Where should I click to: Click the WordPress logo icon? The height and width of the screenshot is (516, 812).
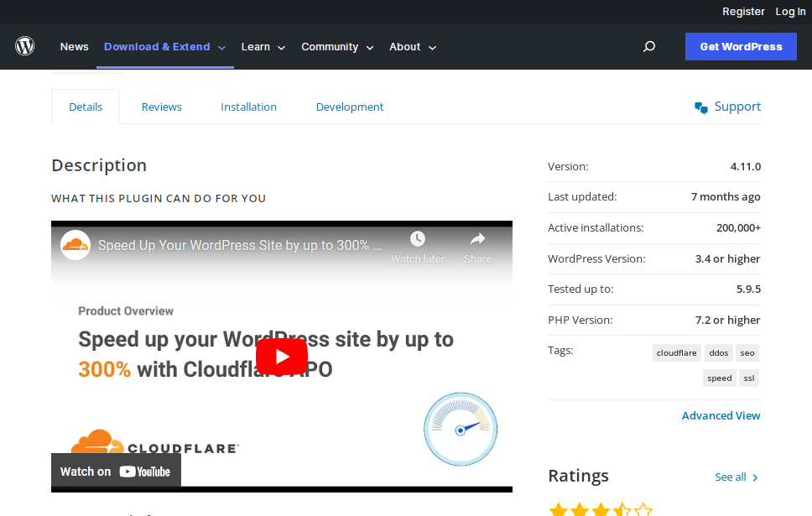point(25,46)
